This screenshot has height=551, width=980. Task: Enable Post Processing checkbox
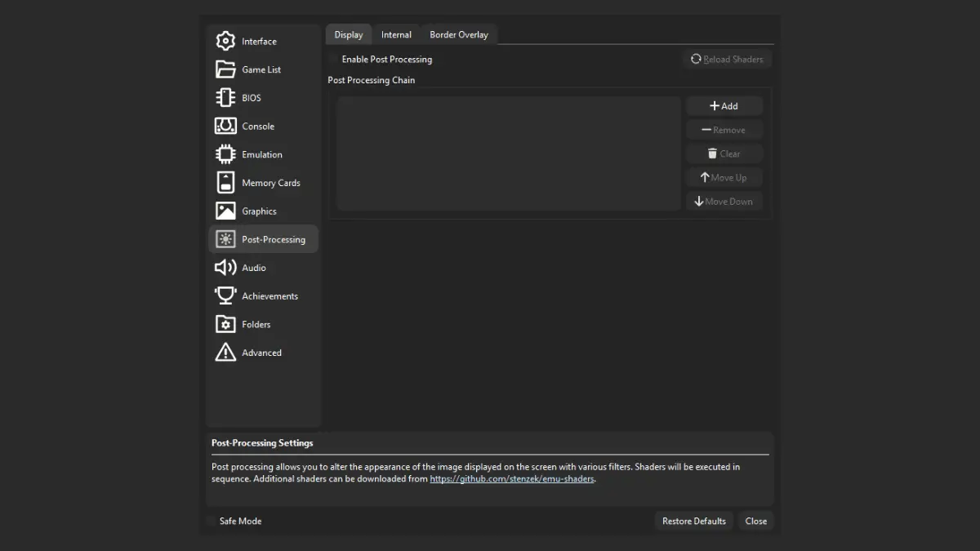click(333, 60)
